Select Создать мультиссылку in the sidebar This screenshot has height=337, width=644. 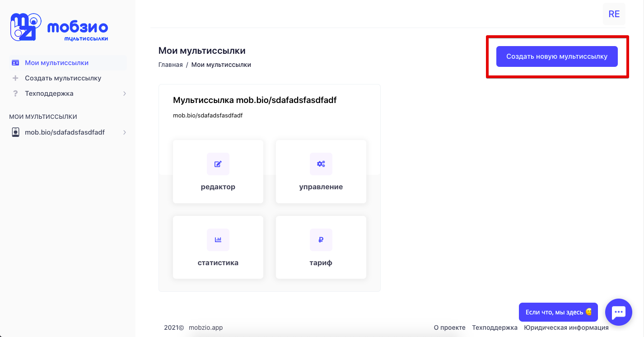[63, 78]
